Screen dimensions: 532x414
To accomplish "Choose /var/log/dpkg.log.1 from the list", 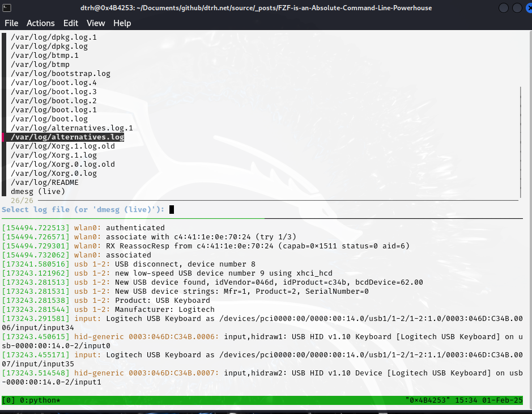I will pyautogui.click(x=53, y=37).
